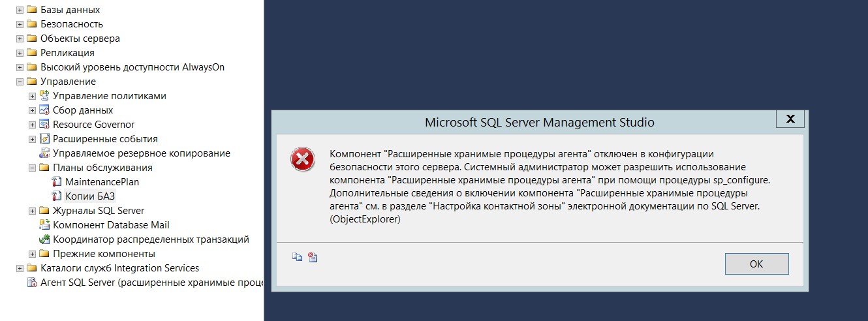Select Управление политиками label
The image size is (868, 321).
pos(110,96)
